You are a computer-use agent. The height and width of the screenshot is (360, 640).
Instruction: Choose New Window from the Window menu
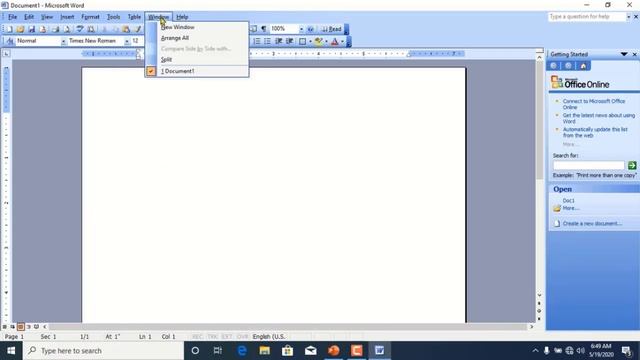(x=197, y=27)
